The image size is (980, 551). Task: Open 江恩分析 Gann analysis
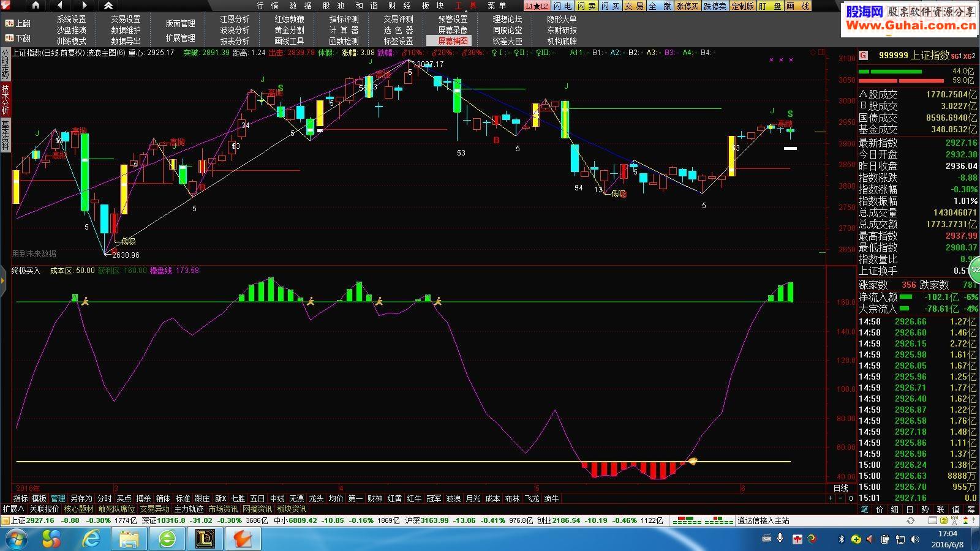click(x=235, y=19)
